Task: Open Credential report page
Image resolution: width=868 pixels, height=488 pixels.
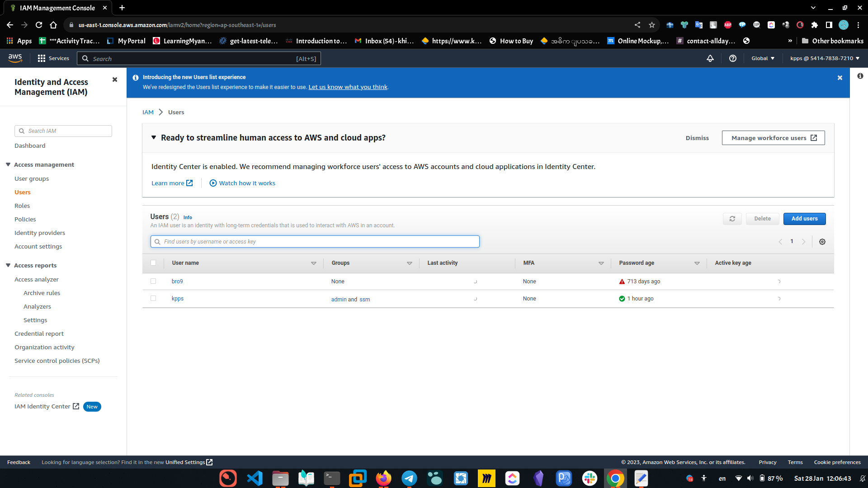Action: click(x=39, y=333)
